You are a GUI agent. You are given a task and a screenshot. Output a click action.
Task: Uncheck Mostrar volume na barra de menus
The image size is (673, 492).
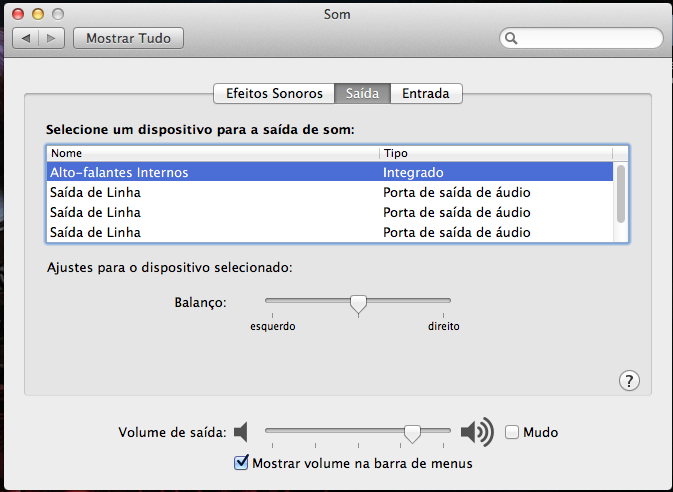[x=240, y=462]
